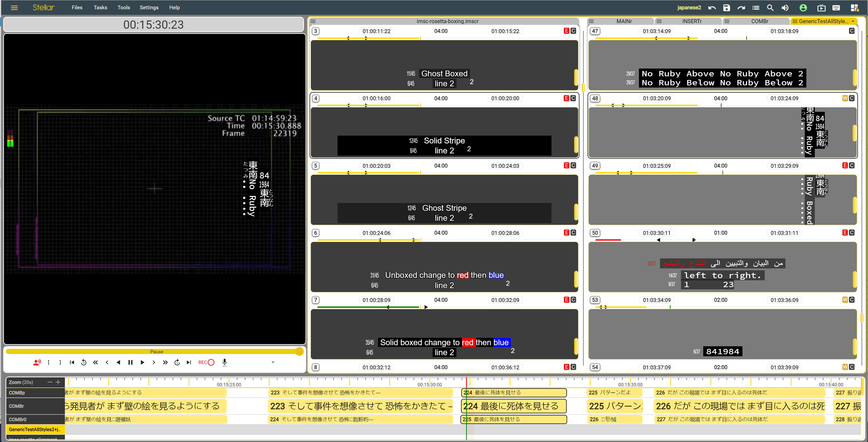Switch to the INSERTr tab
The width and height of the screenshot is (868, 442).
coord(691,21)
